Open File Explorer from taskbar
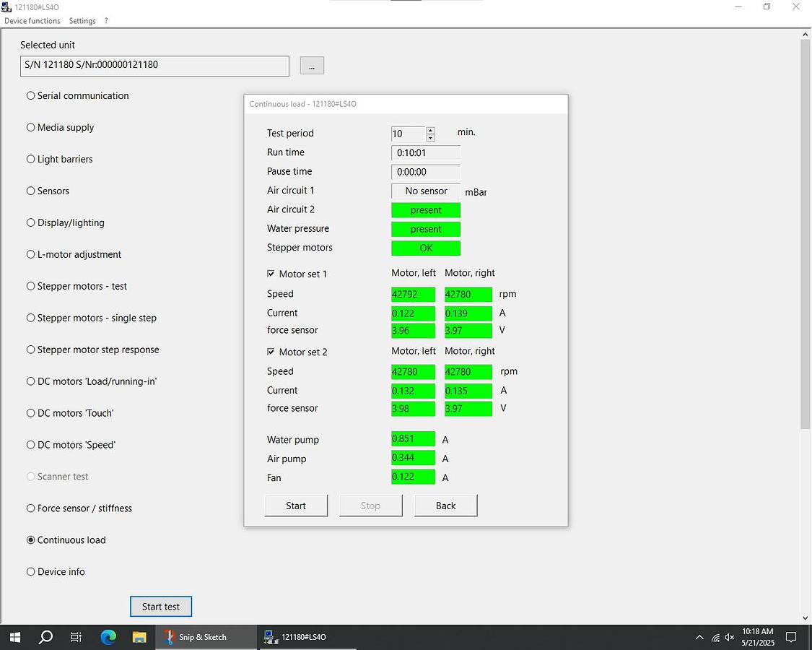Image resolution: width=812 pixels, height=650 pixels. pos(139,637)
